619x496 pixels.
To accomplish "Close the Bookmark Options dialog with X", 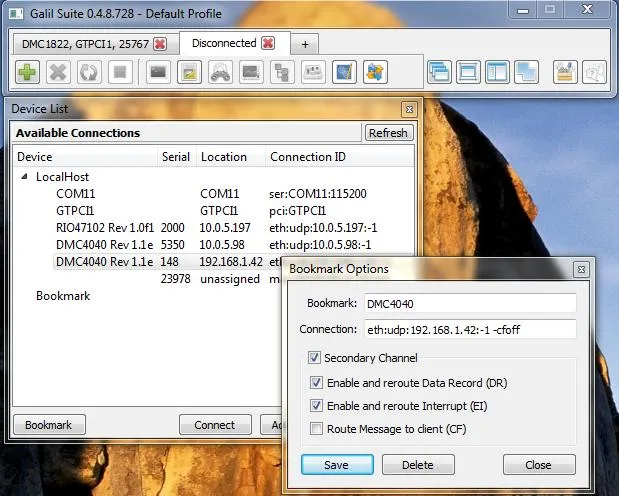I will (581, 269).
